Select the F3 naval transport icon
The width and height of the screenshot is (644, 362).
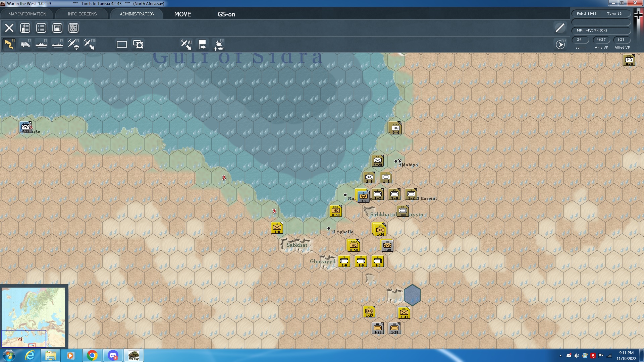click(41, 44)
